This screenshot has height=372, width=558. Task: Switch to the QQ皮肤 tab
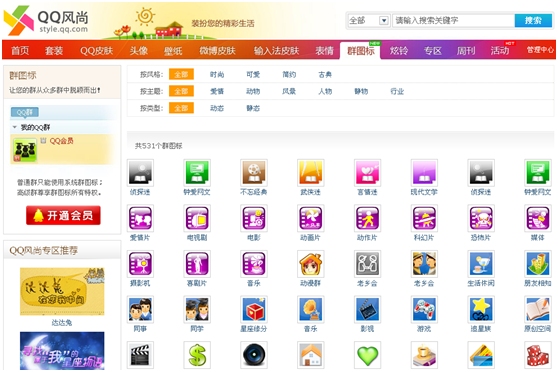[96, 51]
